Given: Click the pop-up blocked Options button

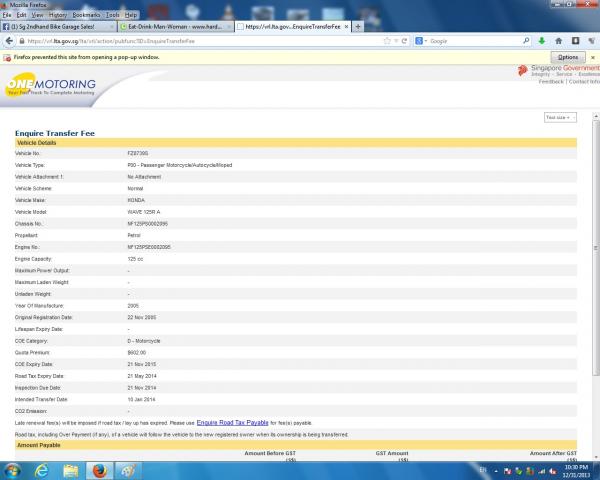Looking at the screenshot, I should [x=568, y=57].
